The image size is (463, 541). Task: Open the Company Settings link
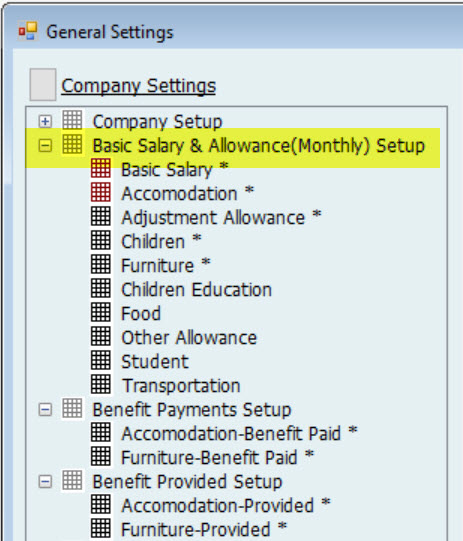point(139,86)
